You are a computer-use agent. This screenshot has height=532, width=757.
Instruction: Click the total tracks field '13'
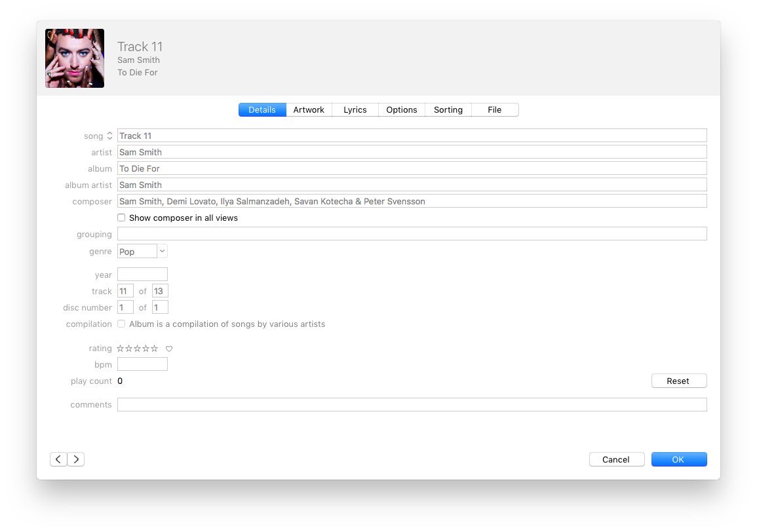click(160, 291)
